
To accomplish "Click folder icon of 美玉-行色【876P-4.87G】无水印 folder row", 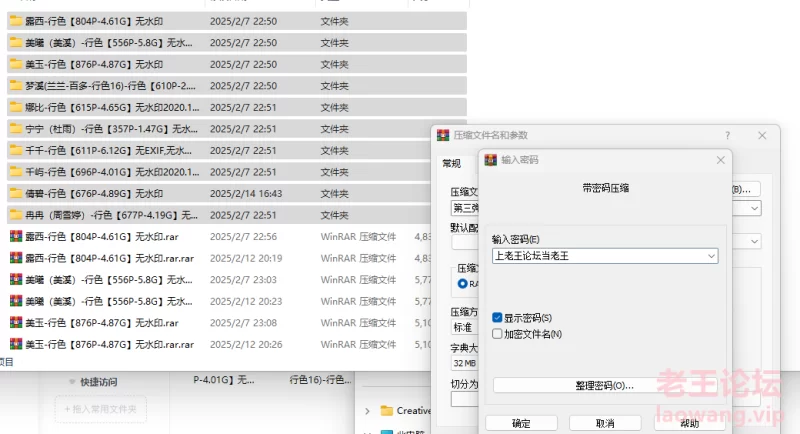I will tap(16, 64).
